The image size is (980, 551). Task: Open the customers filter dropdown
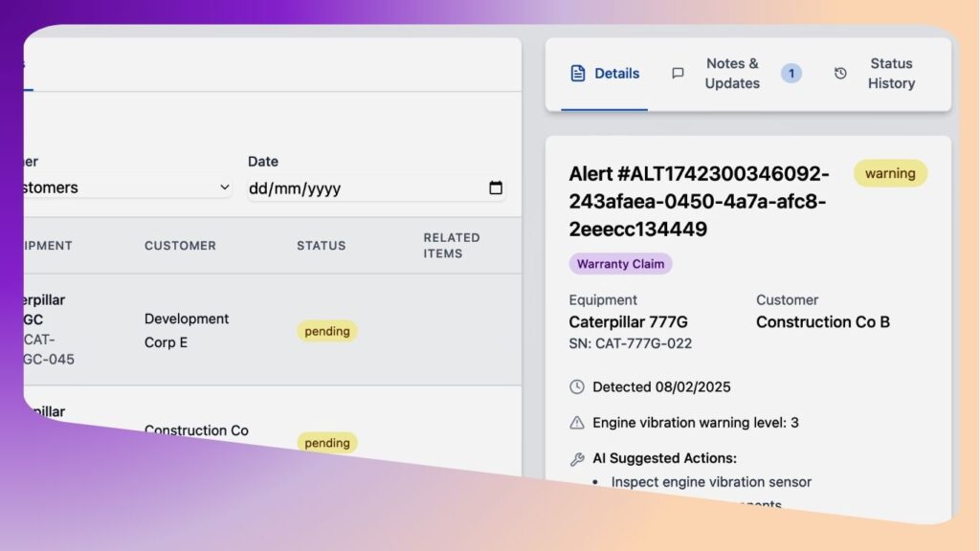coord(127,187)
